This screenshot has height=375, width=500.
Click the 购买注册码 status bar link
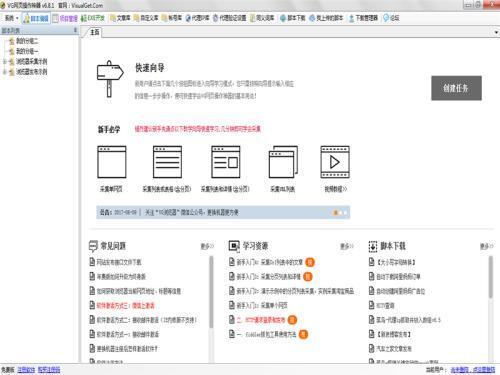point(49,370)
